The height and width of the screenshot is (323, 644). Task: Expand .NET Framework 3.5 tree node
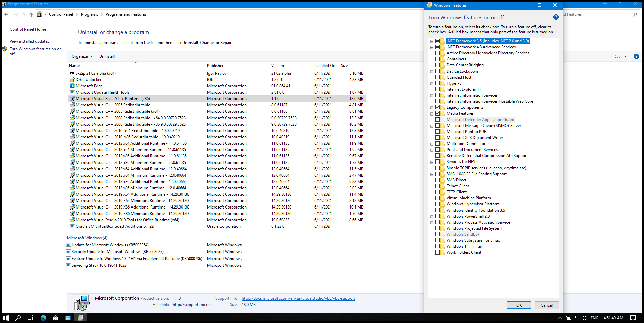[432, 41]
